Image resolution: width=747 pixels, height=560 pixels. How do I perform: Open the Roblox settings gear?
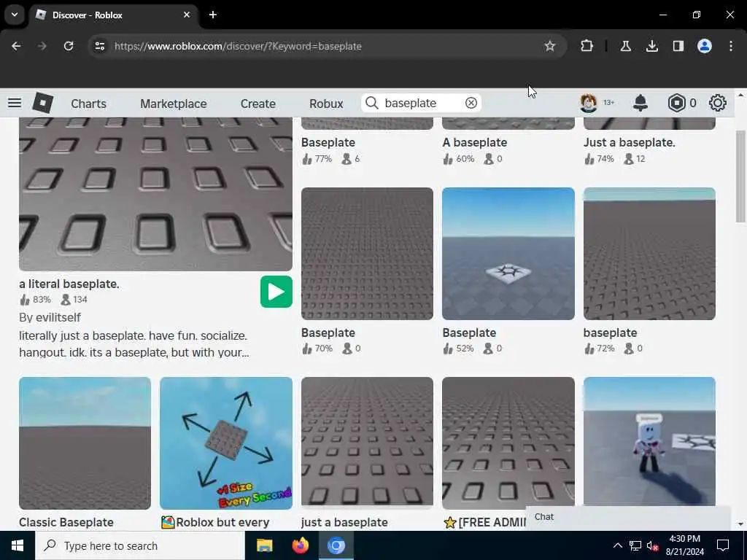pos(718,103)
